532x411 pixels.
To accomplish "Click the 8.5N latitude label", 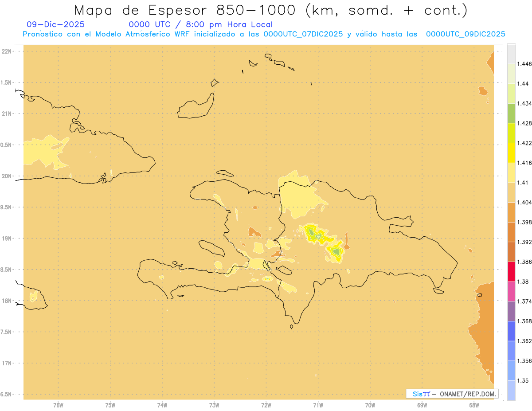I will click(x=6, y=270).
